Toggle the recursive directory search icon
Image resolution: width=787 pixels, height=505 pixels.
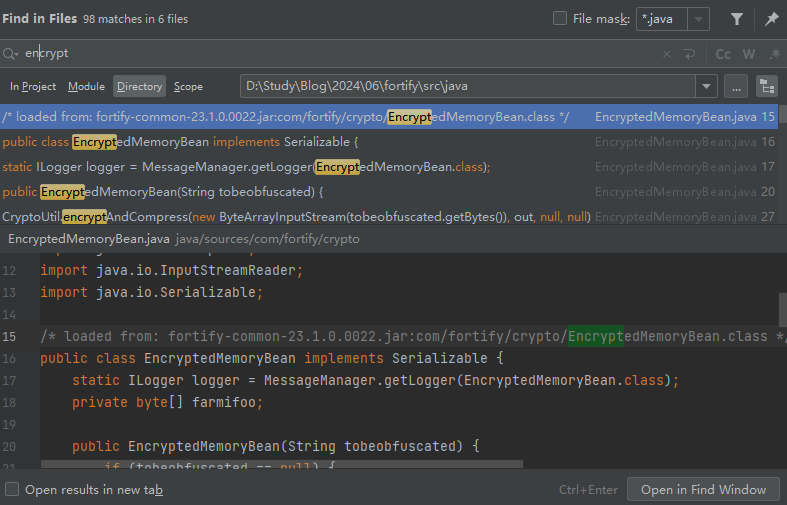click(767, 86)
